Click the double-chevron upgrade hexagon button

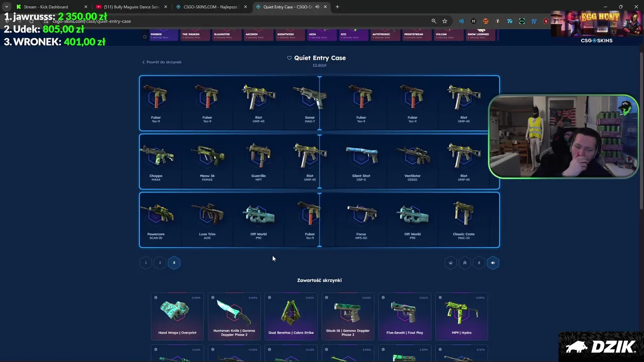coord(465,262)
